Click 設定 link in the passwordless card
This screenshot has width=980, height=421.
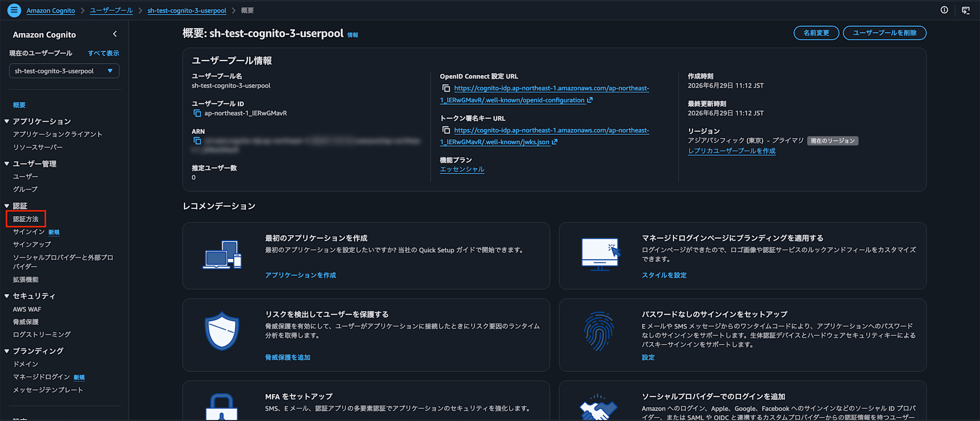[648, 358]
